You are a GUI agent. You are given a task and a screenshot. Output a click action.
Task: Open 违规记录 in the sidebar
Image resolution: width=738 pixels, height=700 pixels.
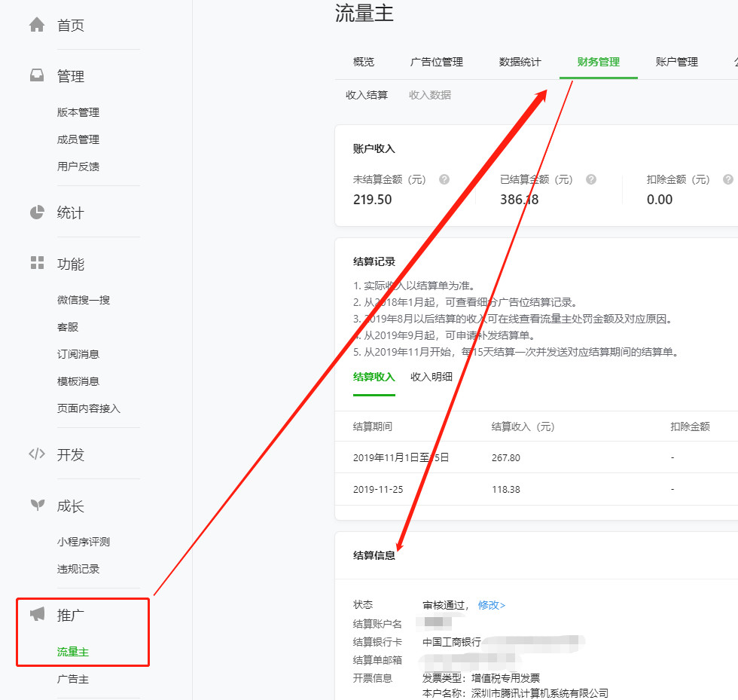coord(78,569)
